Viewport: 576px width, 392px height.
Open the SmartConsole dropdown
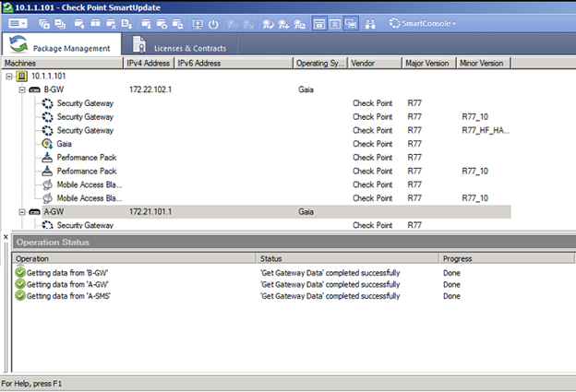click(x=423, y=23)
